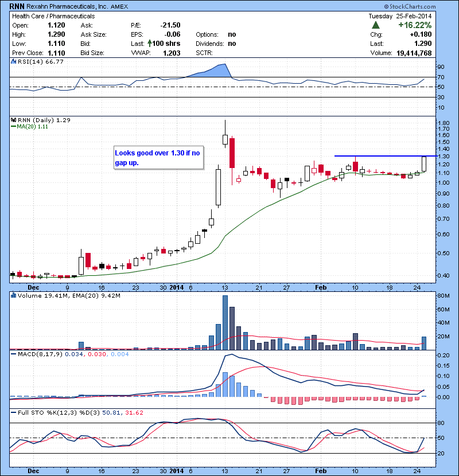Click the Rexahn Pharmaceuticals, Inc. company name
Image resolution: width=459 pixels, height=476 pixels.
pos(68,6)
